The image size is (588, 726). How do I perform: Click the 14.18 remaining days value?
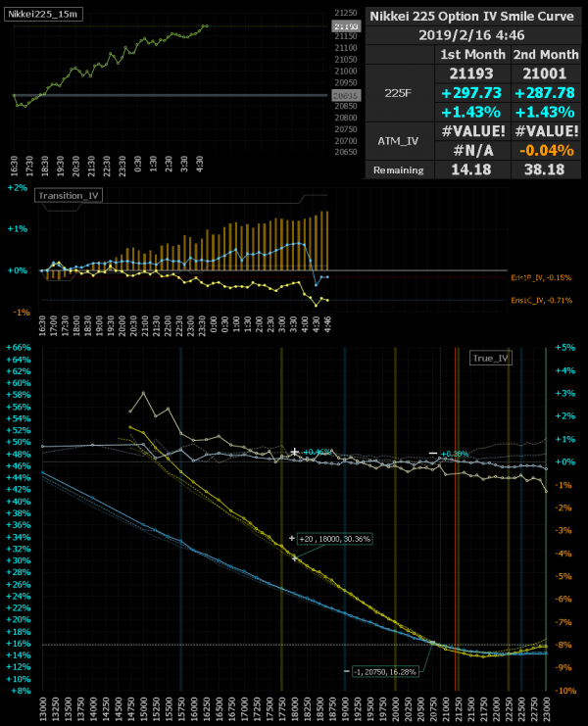tap(471, 169)
